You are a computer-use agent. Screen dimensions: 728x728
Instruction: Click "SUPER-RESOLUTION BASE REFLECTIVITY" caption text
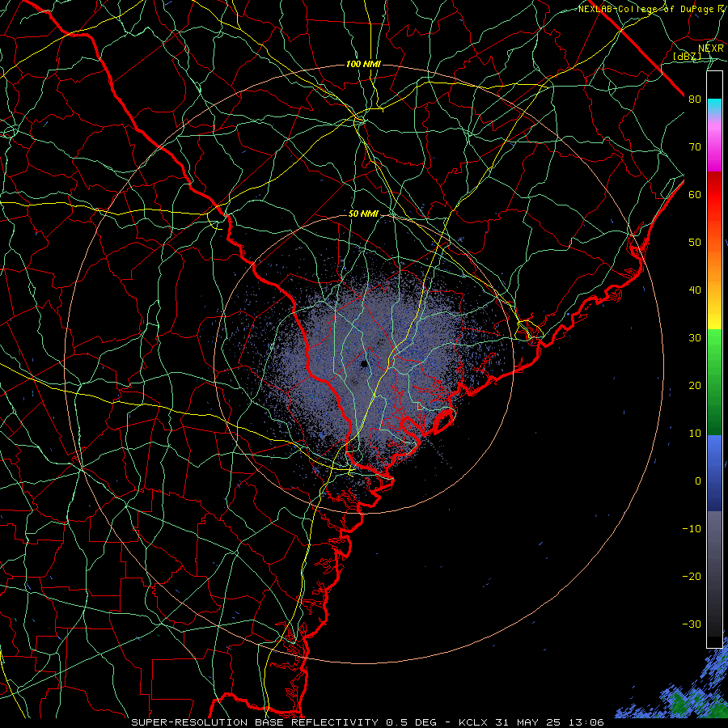coord(255,722)
